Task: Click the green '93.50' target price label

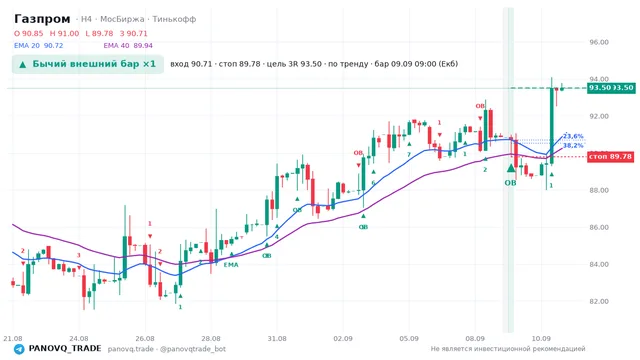Action: [x=611, y=88]
